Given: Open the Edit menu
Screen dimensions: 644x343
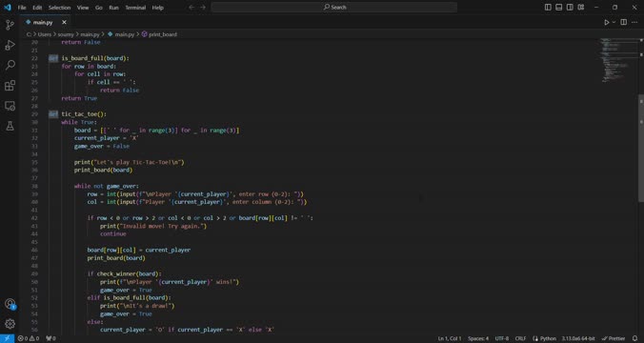Looking at the screenshot, I should click(x=37, y=8).
